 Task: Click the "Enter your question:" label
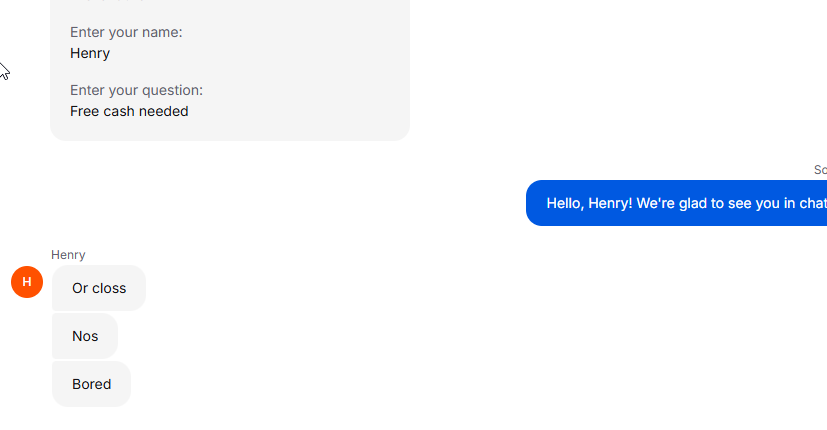tap(136, 90)
